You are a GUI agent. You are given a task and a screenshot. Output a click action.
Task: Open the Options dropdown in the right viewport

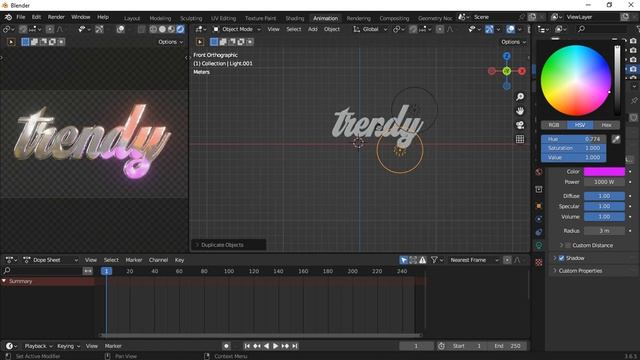tap(513, 42)
